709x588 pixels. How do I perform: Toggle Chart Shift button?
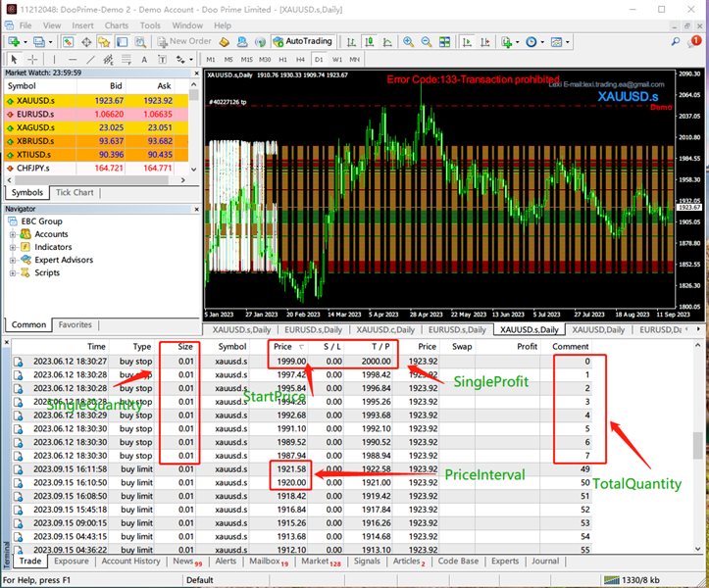pyautogui.click(x=485, y=42)
